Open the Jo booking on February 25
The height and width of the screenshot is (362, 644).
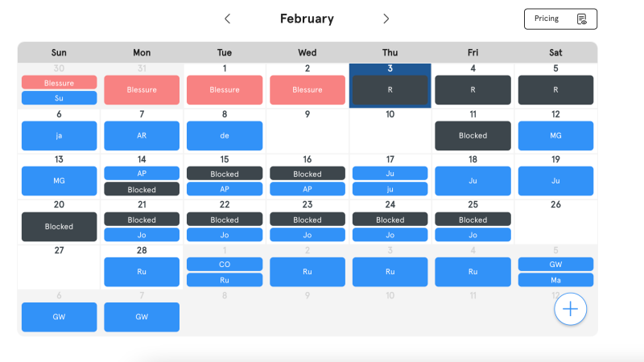[x=473, y=235]
